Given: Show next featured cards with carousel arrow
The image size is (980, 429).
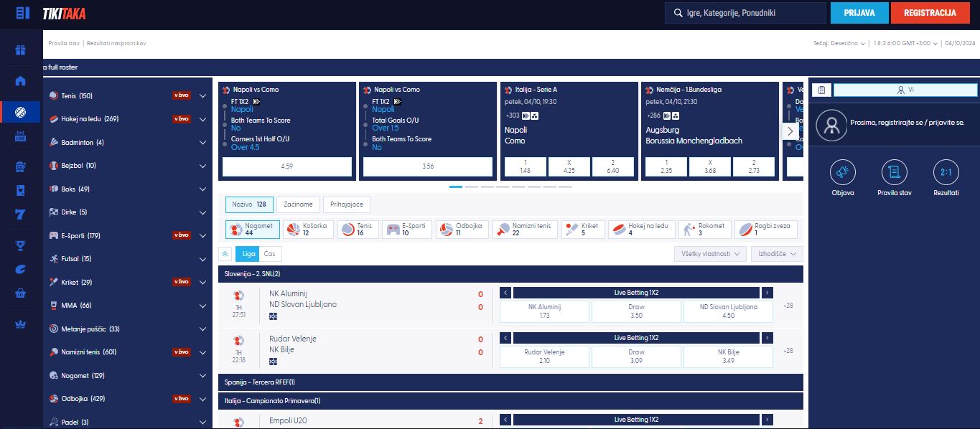Looking at the screenshot, I should coord(790,131).
